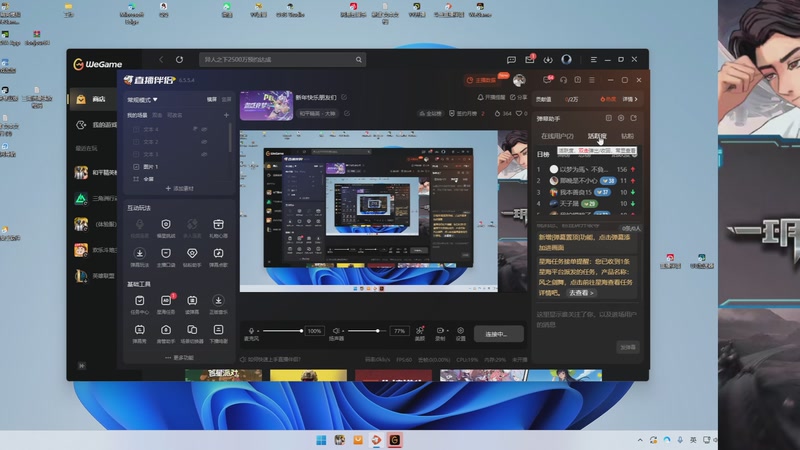Toggle visibility eye of 文本 4
800x450 pixels.
(x=204, y=129)
